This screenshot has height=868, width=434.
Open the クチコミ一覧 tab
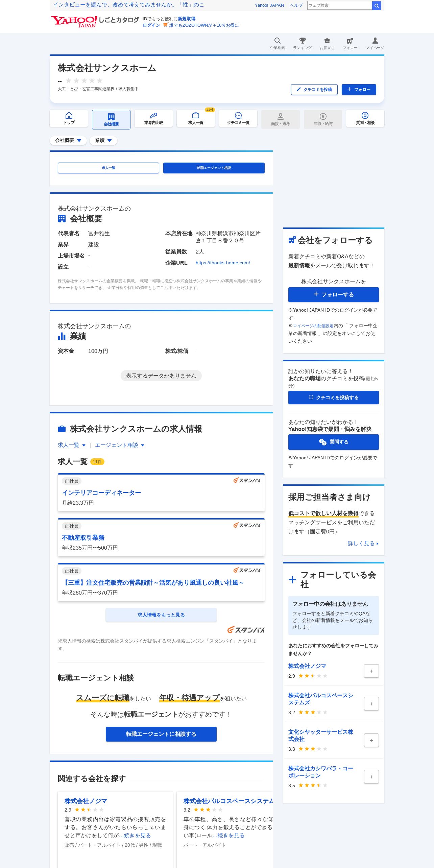[x=238, y=118]
